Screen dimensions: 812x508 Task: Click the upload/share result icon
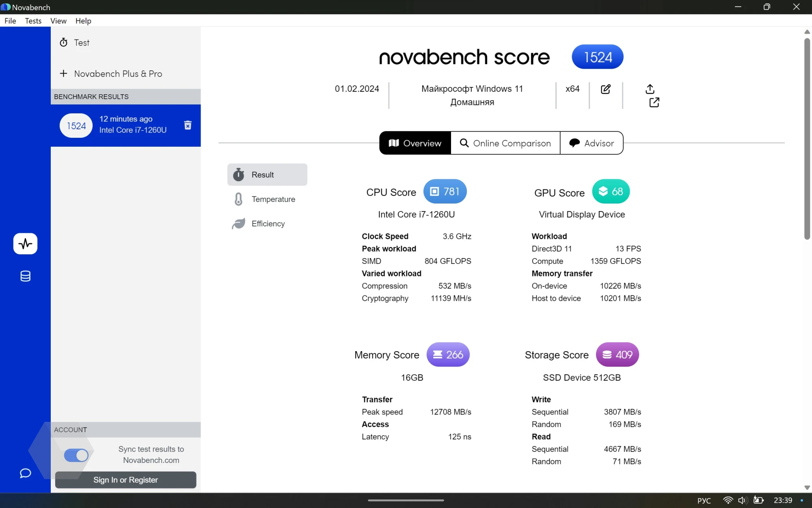point(650,89)
